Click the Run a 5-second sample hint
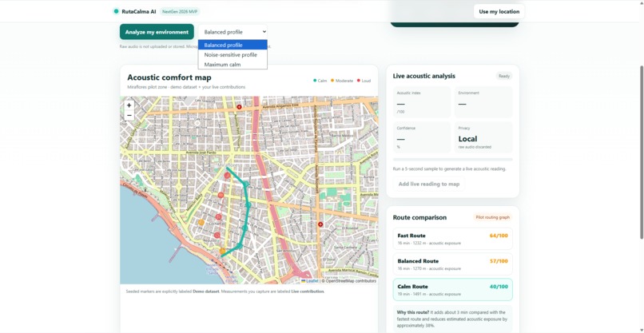The width and height of the screenshot is (644, 333). [x=449, y=168]
